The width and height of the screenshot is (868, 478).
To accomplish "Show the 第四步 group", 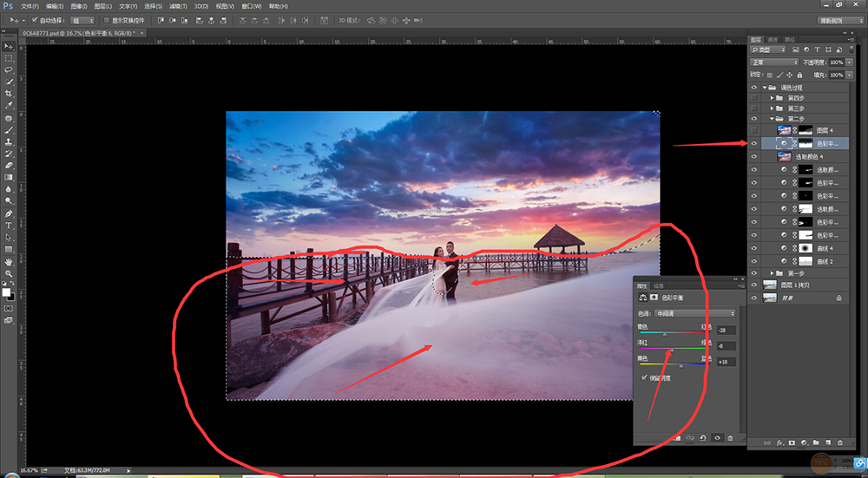I will 753,98.
